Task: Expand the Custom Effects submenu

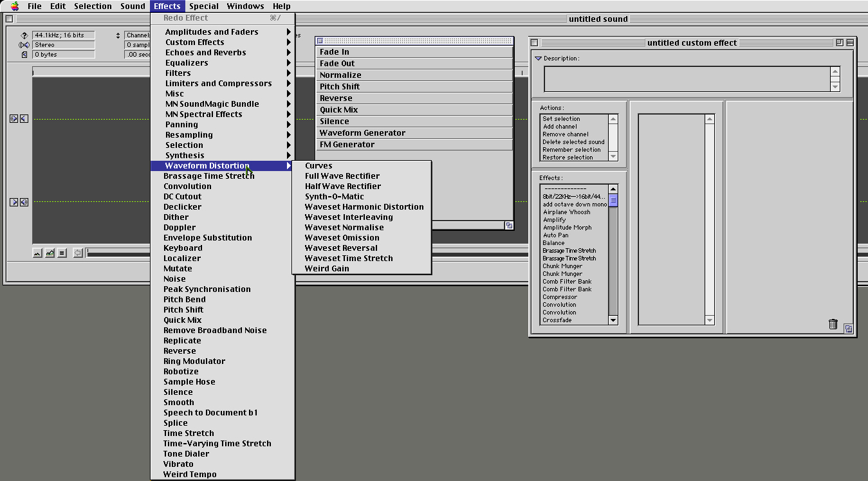Action: click(x=223, y=42)
